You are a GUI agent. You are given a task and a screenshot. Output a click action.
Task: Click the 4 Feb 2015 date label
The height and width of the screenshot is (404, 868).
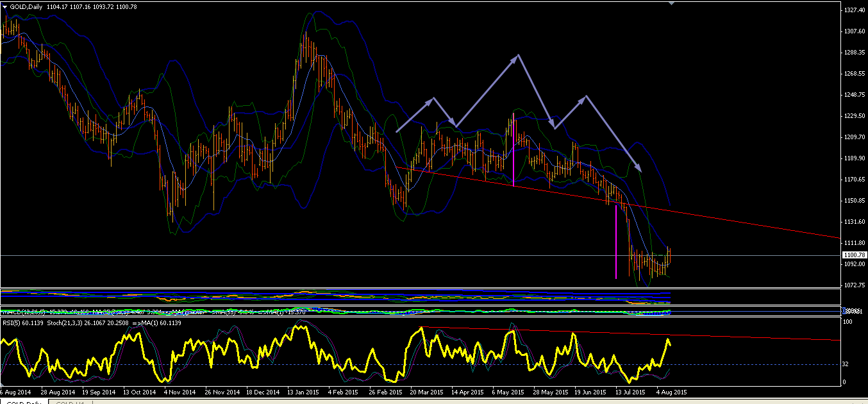pos(342,392)
